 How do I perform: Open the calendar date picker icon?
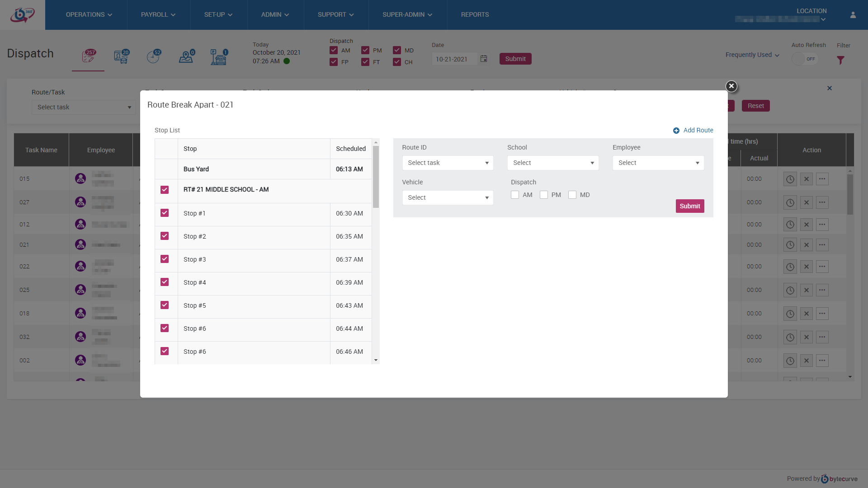point(484,59)
